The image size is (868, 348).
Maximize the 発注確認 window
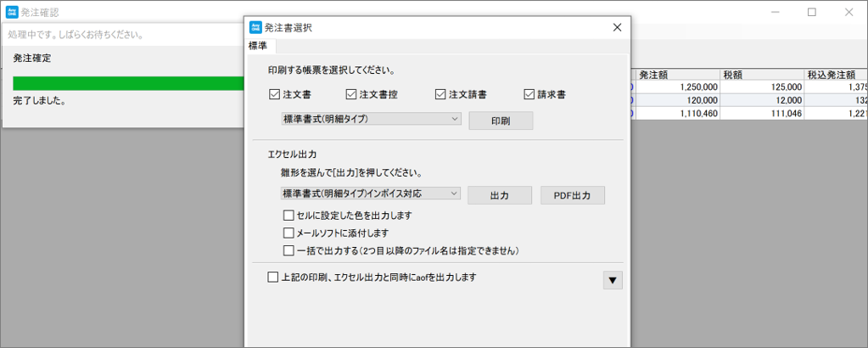(x=811, y=12)
